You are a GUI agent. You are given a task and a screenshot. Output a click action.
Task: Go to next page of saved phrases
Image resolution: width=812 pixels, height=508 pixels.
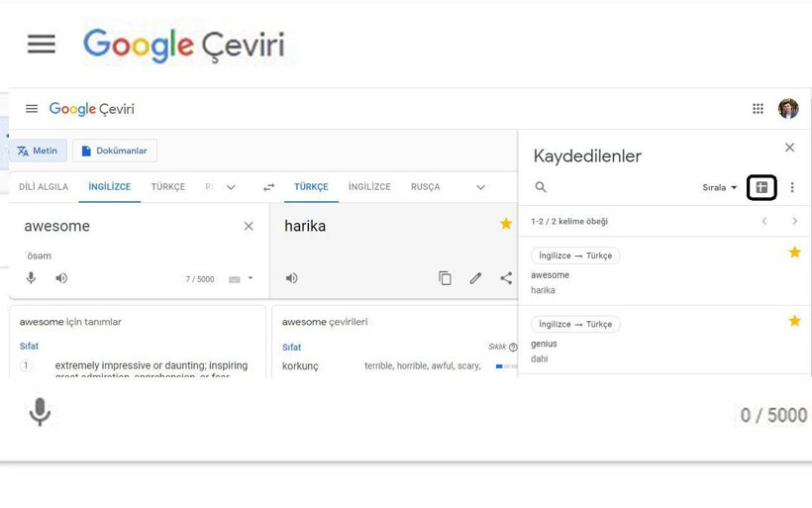[795, 221]
